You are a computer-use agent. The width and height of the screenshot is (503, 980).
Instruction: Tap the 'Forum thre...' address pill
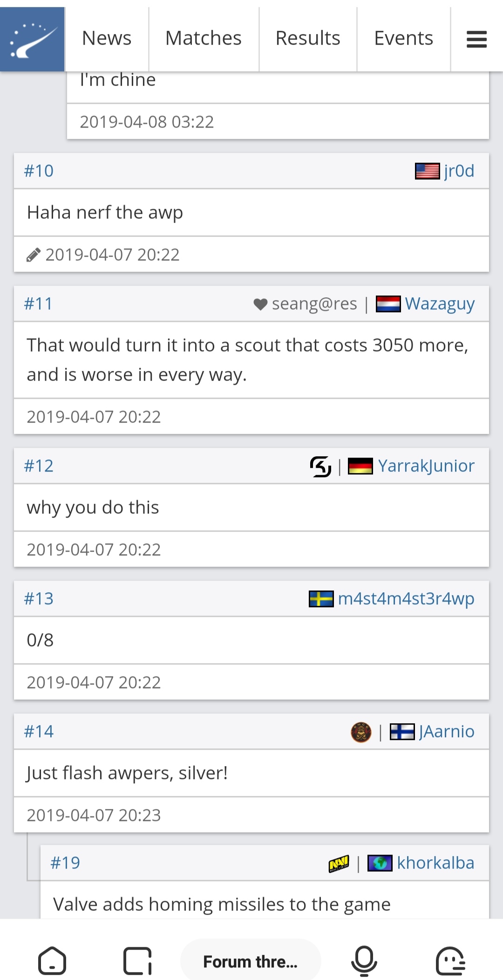[x=251, y=961]
